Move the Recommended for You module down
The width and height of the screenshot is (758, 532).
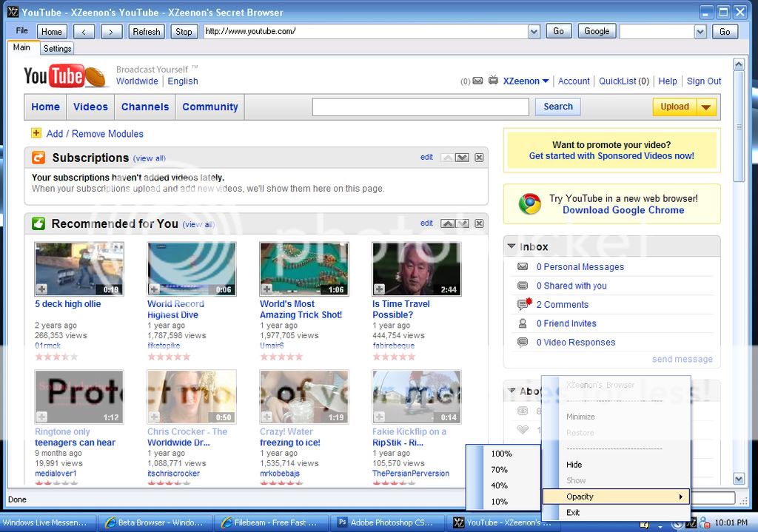pos(463,223)
